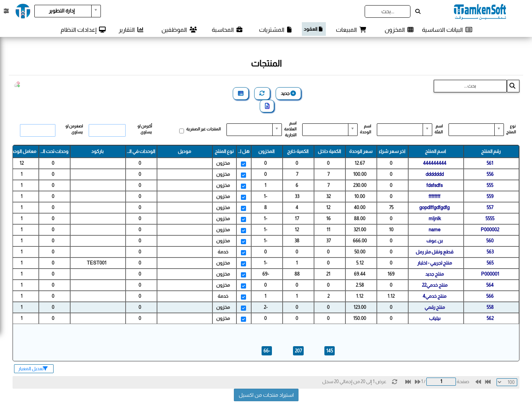This screenshot has width=532, height=416.
Task: Open the المبيعات menu
Action: click(x=351, y=30)
